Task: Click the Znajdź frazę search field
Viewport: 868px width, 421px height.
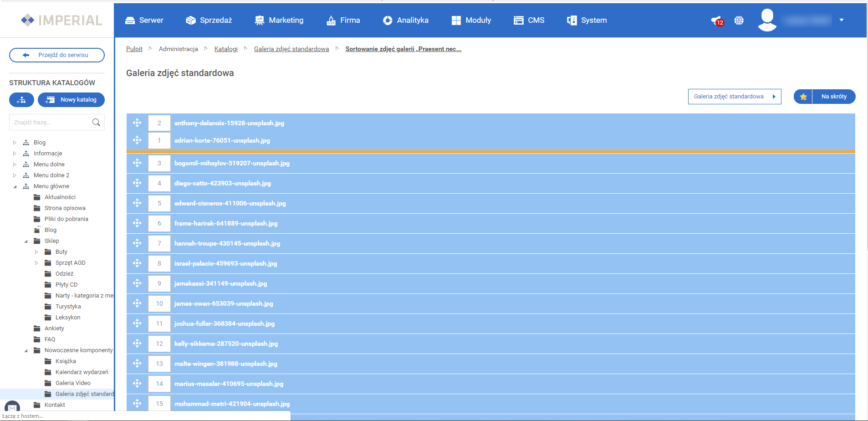Action: [50, 122]
